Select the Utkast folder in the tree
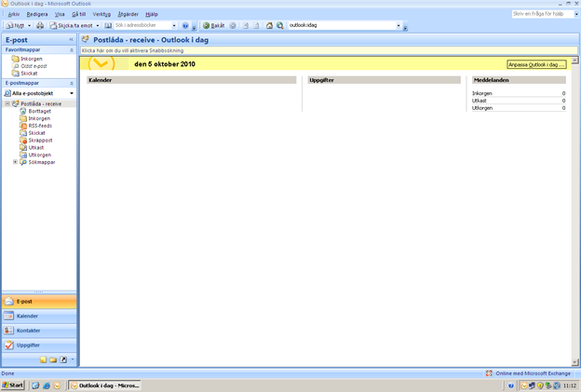This screenshot has height=392, width=581. pyautogui.click(x=36, y=147)
